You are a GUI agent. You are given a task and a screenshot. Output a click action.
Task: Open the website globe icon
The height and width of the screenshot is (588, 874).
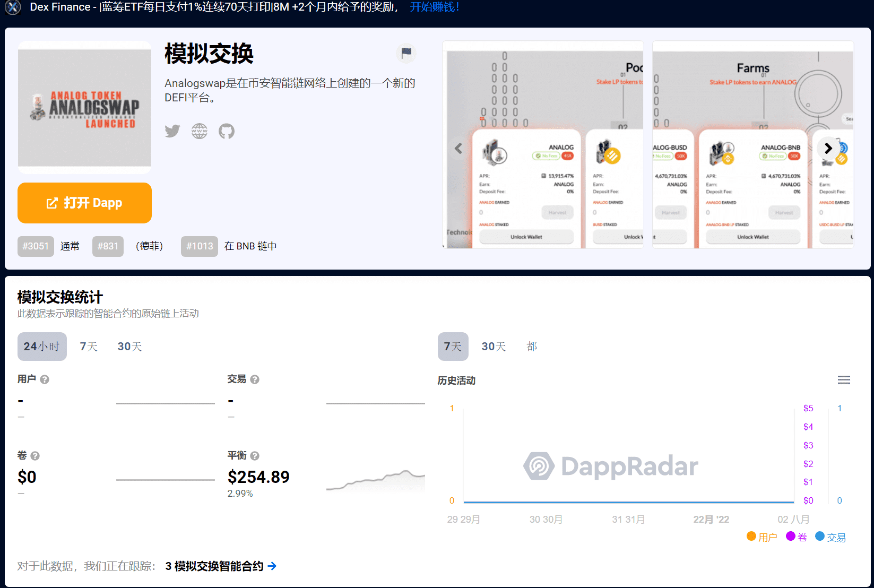200,131
